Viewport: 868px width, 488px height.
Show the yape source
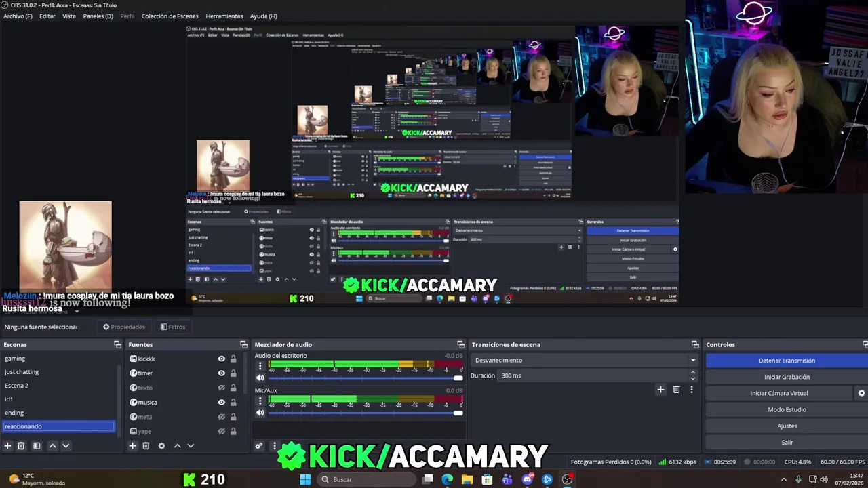(x=221, y=431)
